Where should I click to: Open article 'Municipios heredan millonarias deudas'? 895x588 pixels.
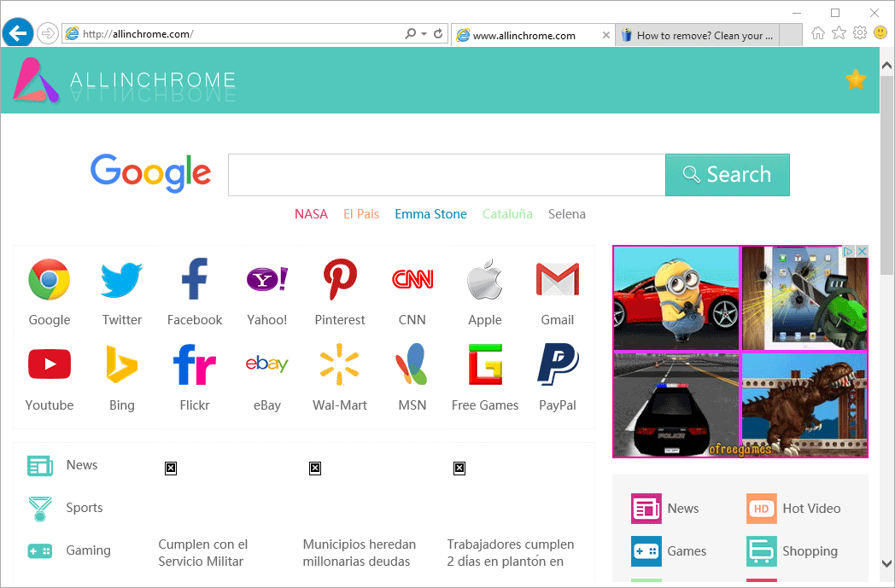pos(359,553)
